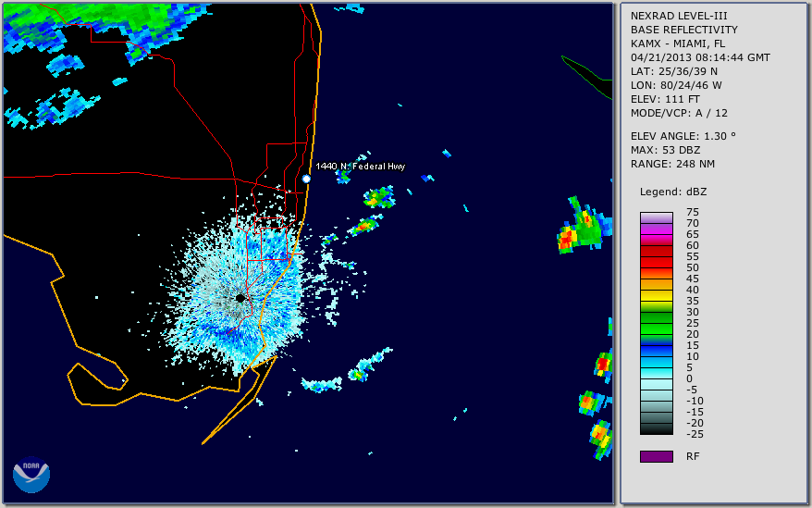Click the 1440 N. Federal Hwy location marker

click(x=306, y=179)
